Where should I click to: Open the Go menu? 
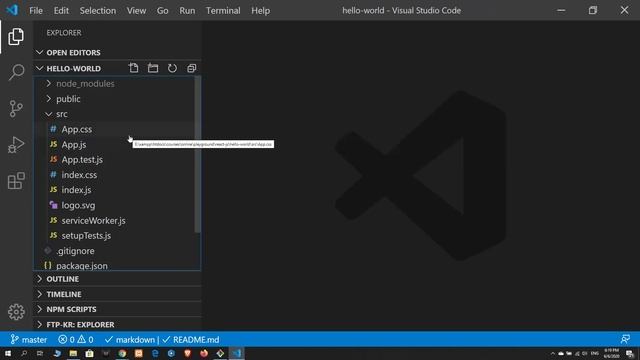pyautogui.click(x=162, y=11)
